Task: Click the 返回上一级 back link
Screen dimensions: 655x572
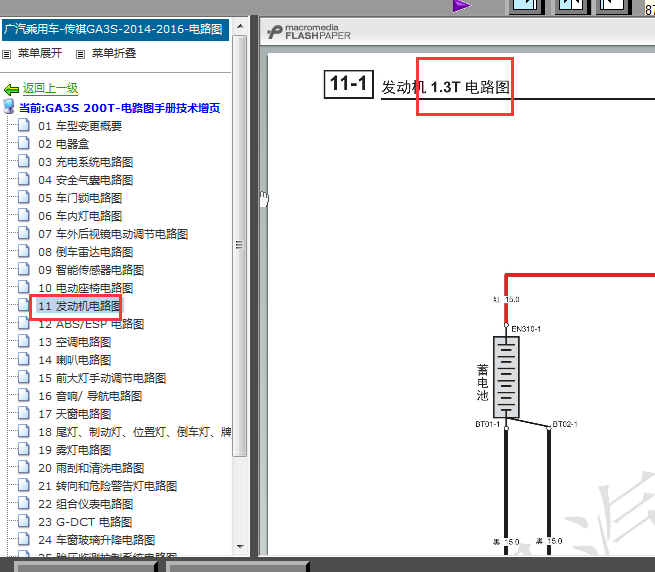Action: (50, 88)
